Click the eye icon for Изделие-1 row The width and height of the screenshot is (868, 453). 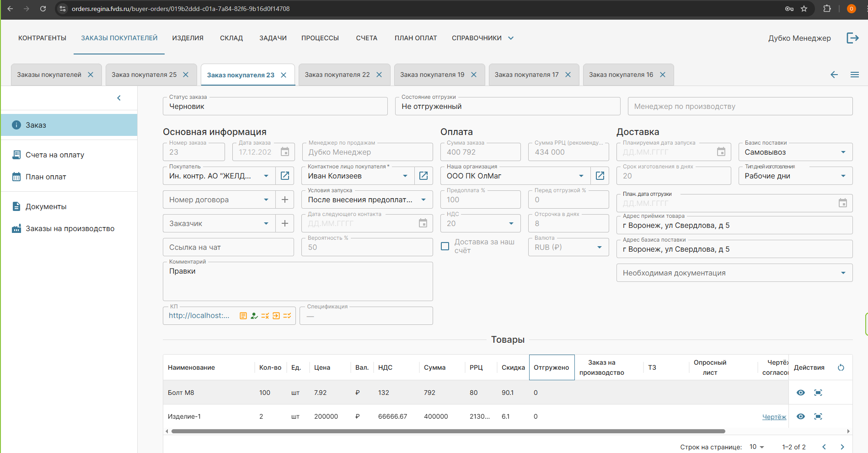801,416
